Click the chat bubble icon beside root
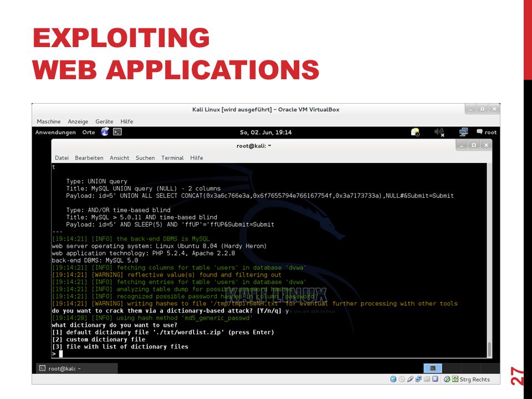532x399 pixels. [x=479, y=132]
